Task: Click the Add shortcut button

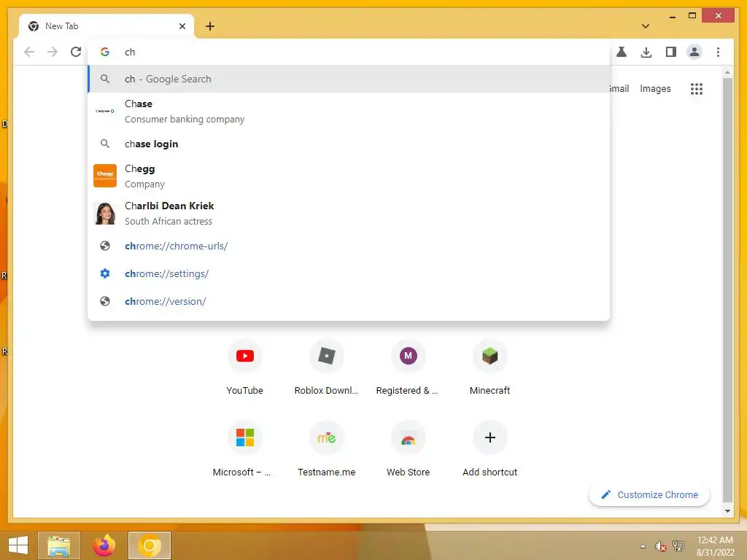Action: coord(489,449)
